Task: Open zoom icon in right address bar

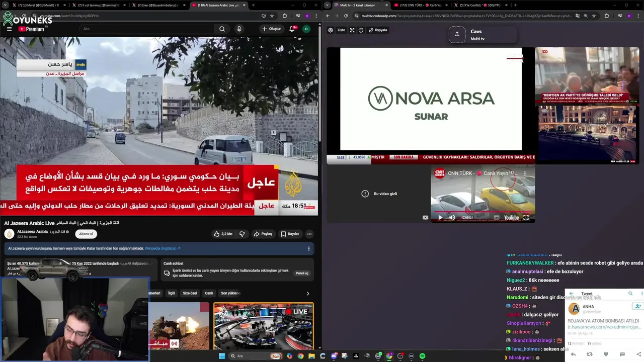Action: tap(586, 16)
